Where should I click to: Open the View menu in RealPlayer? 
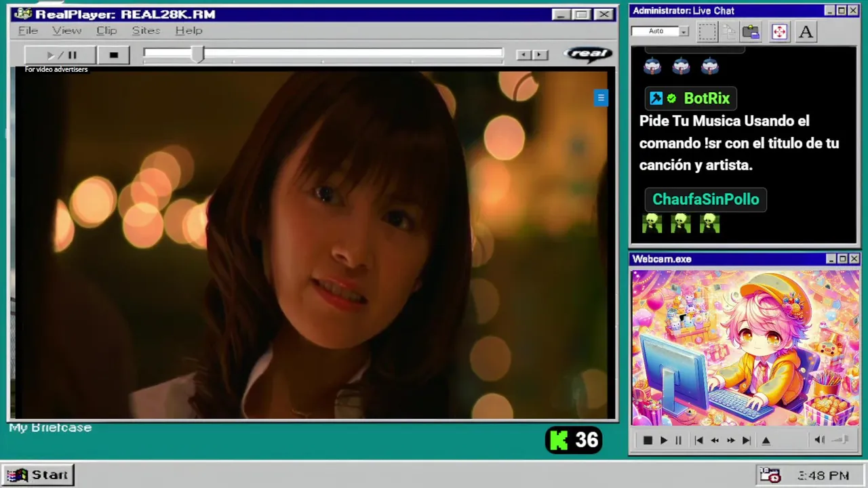tap(66, 30)
